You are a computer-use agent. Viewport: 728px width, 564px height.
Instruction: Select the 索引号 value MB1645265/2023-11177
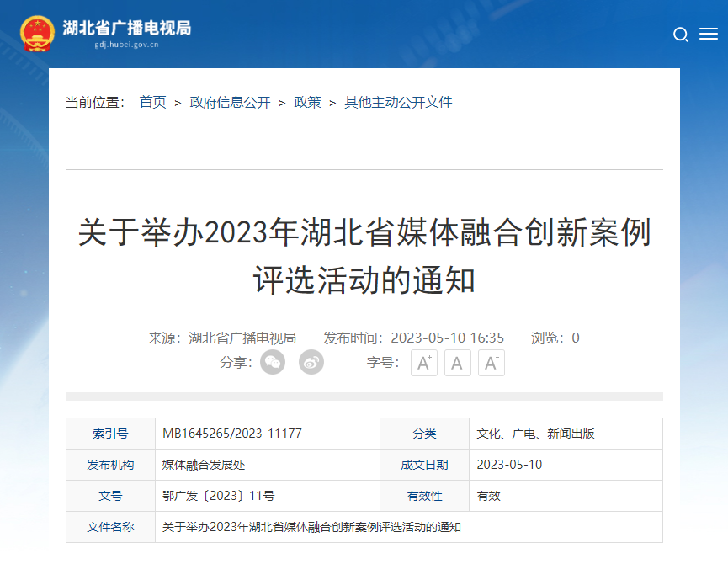click(231, 434)
